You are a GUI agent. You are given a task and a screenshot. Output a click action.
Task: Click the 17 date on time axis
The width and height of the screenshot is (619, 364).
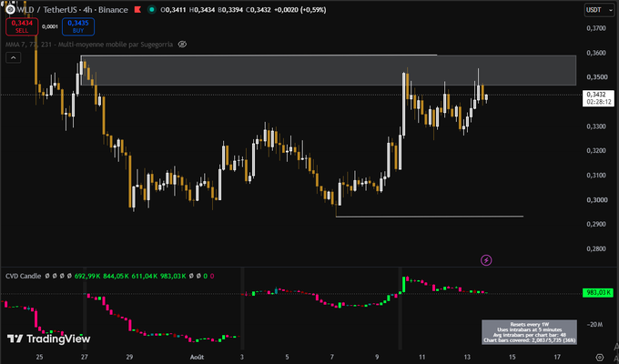click(557, 357)
